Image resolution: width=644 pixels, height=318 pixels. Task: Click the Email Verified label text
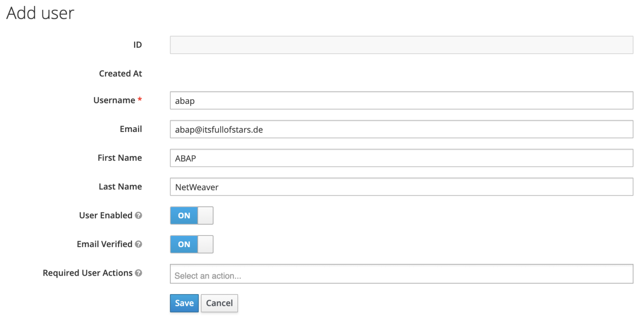105,244
